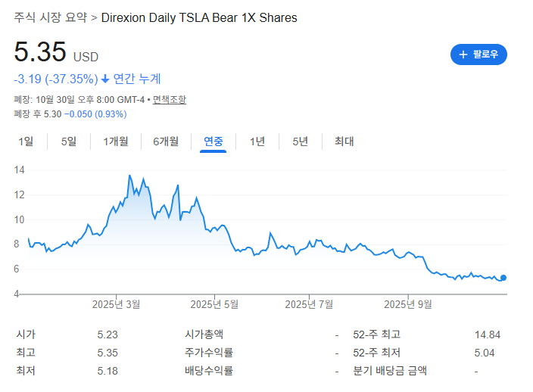Image resolution: width=533 pixels, height=392 pixels.
Task: Select the 5일 range tab
Action: [x=69, y=142]
